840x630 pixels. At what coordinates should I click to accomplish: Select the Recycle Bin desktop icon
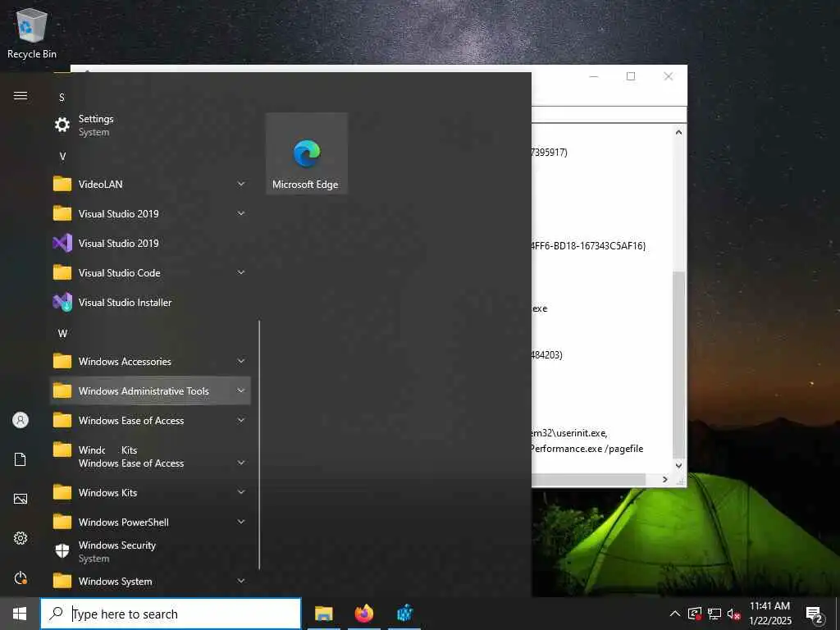[32, 33]
